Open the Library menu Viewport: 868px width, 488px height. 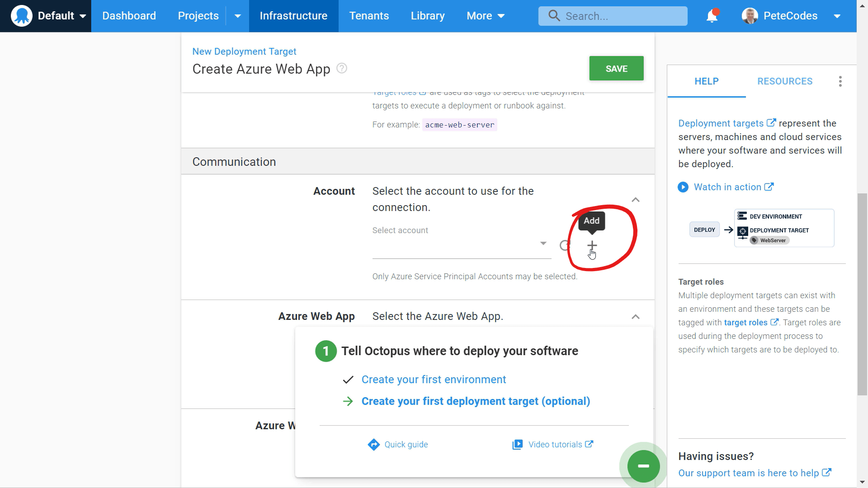pyautogui.click(x=428, y=16)
